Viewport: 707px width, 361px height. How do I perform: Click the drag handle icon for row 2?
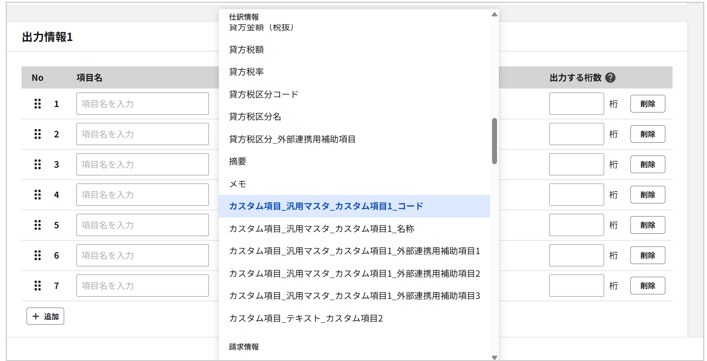coord(37,134)
